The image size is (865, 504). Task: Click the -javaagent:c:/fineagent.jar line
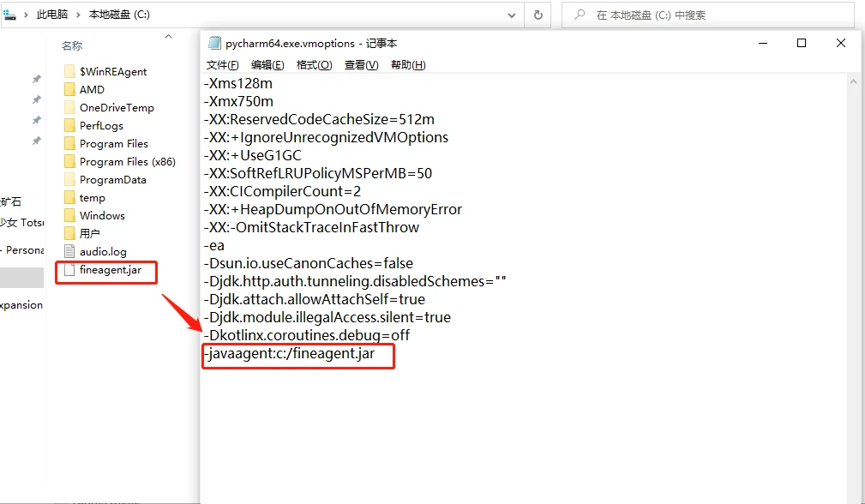(x=289, y=353)
